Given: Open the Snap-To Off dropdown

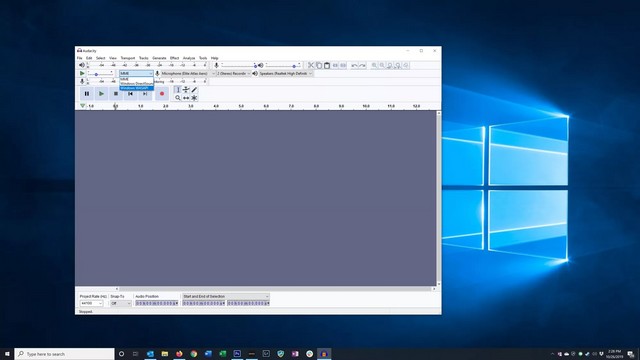Looking at the screenshot, I should click(x=121, y=303).
